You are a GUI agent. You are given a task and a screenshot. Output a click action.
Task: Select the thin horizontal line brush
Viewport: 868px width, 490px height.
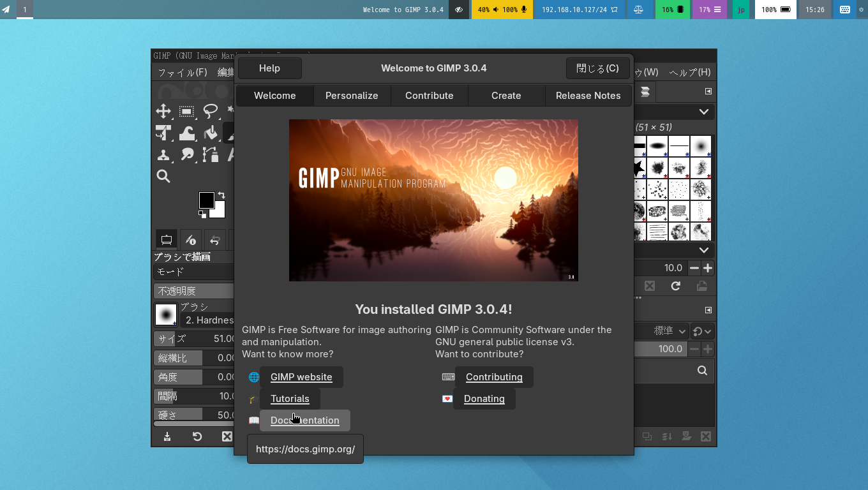(679, 146)
